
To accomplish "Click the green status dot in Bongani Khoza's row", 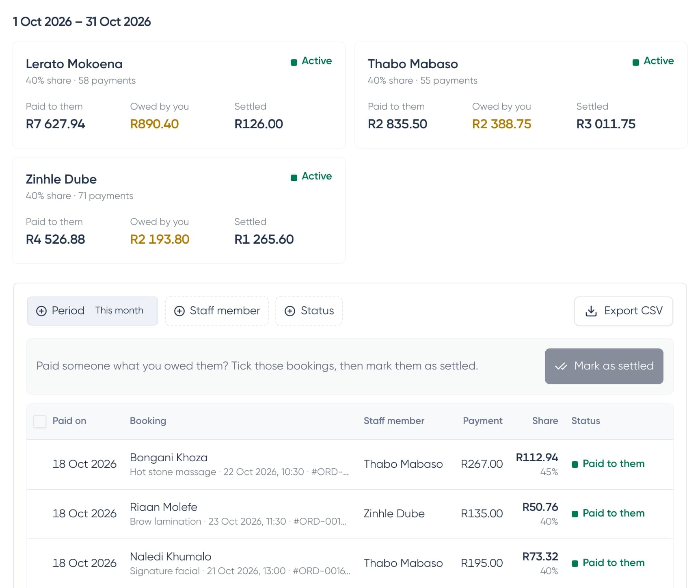I will (x=575, y=465).
